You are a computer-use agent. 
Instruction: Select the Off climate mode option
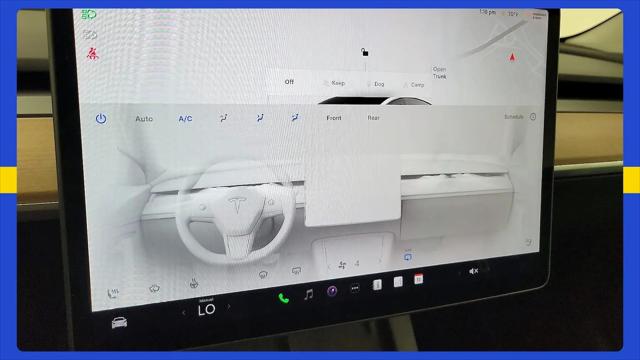[289, 82]
